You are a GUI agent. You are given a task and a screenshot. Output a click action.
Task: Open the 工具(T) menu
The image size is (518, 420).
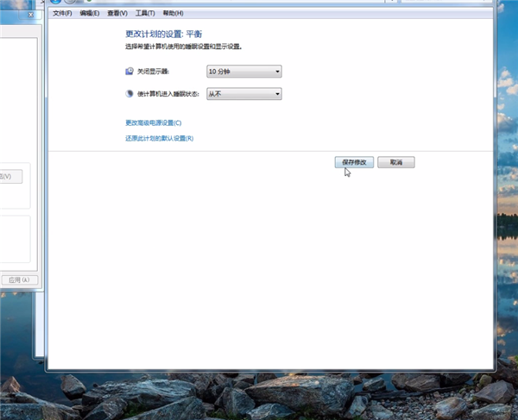145,13
